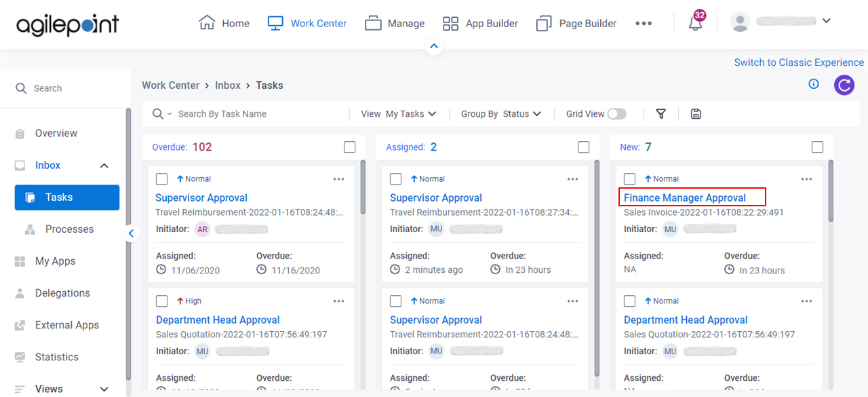Viewport: 868px width, 397px height.
Task: Open the filter funnel icon
Action: (x=661, y=114)
